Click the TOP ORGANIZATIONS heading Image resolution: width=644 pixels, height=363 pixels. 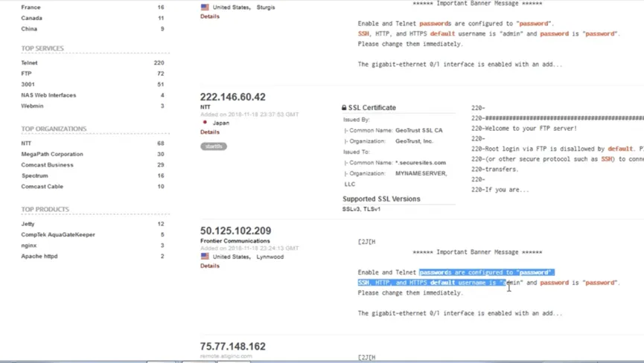tap(54, 129)
